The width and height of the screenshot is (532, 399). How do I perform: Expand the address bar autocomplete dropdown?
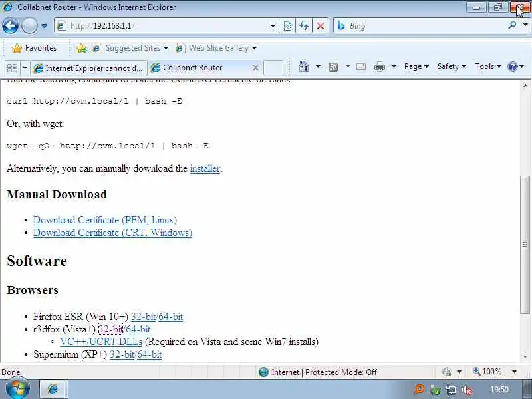pos(273,26)
